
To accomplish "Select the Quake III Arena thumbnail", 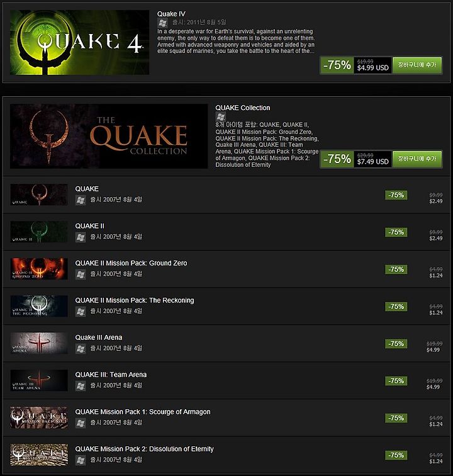I will (39, 343).
